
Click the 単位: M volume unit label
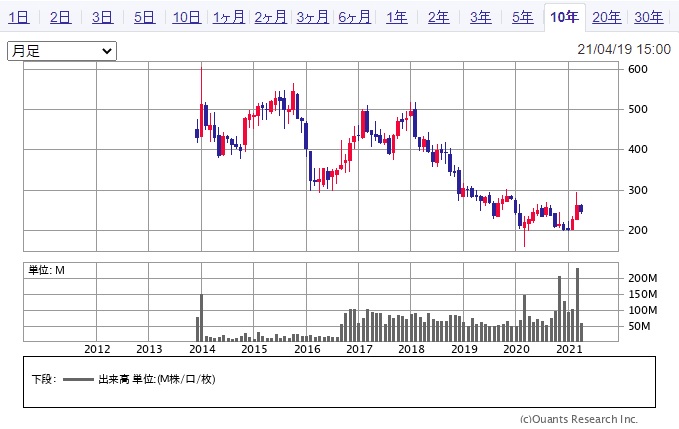click(x=46, y=270)
